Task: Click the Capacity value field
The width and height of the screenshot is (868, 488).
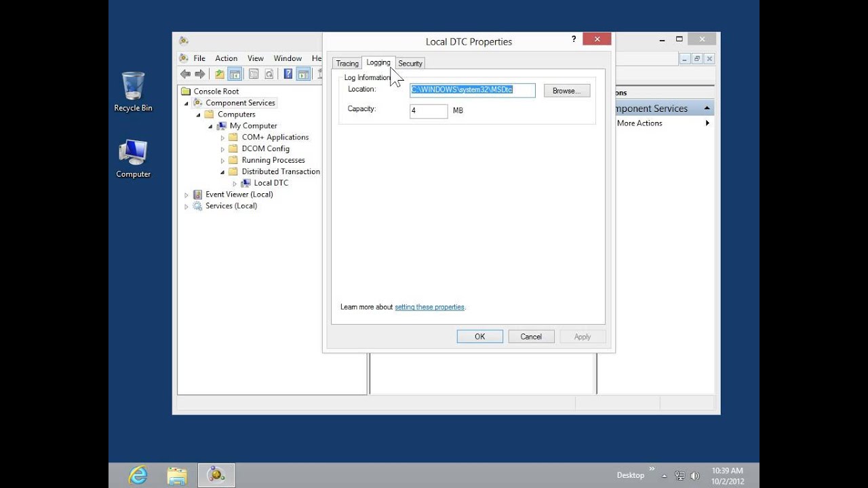Action: point(429,110)
